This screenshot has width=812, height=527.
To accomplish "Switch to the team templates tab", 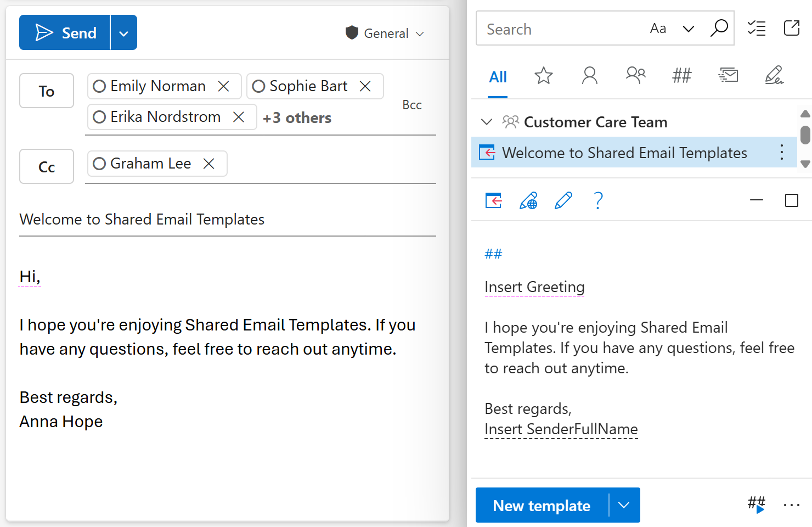I will [636, 75].
